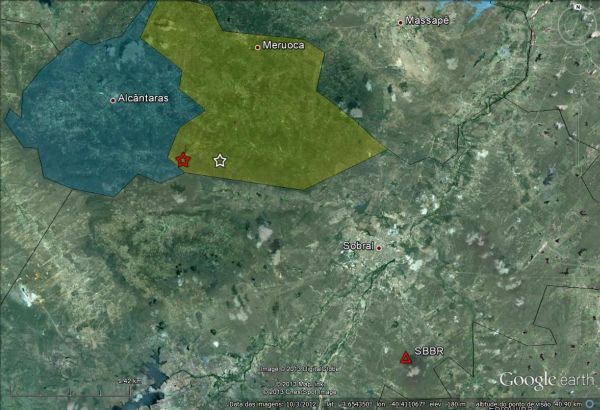Click the Meruoca place marker dot
This screenshot has height=410, width=600.
[x=258, y=46]
